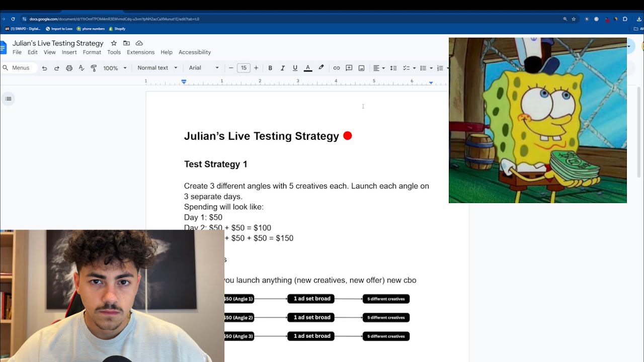Open the Shopify bookmark

[x=117, y=29]
